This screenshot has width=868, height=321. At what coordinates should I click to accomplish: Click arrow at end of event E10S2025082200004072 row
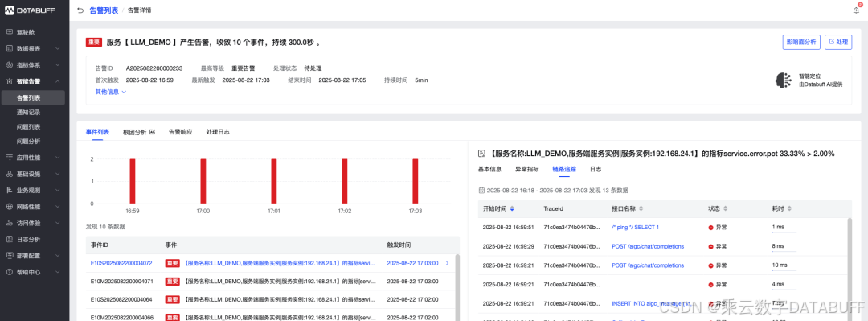click(x=448, y=263)
